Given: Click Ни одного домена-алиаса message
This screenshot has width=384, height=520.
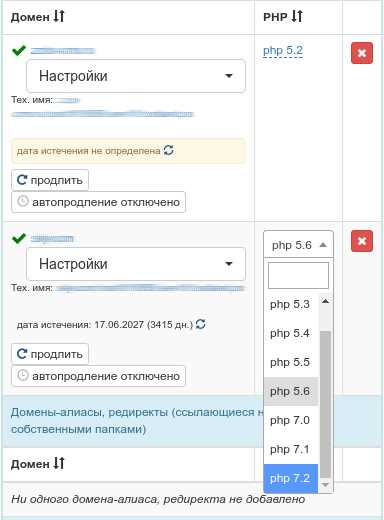Looking at the screenshot, I should tap(158, 499).
